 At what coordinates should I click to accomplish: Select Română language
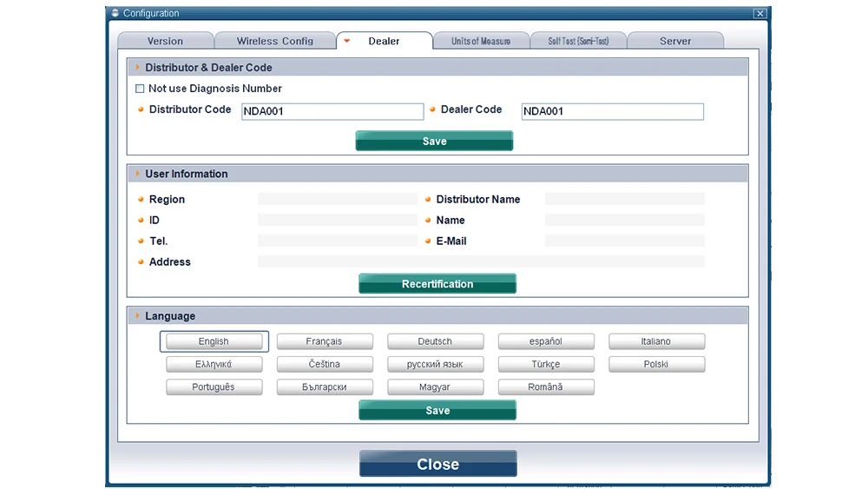[x=546, y=387]
